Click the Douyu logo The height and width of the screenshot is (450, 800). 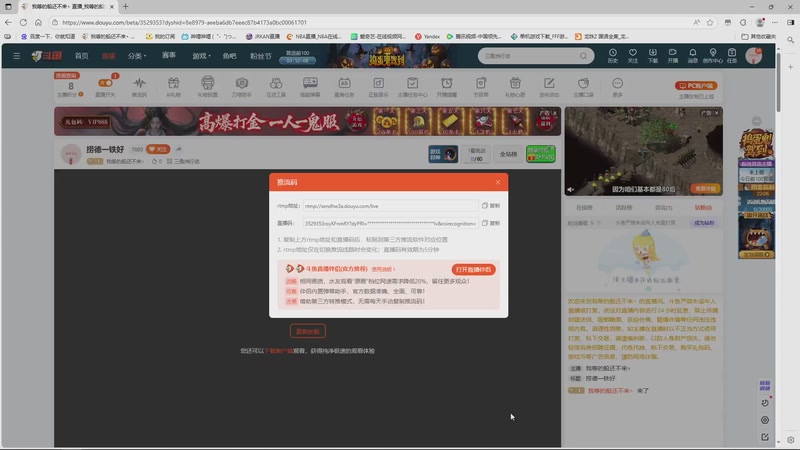click(x=46, y=56)
